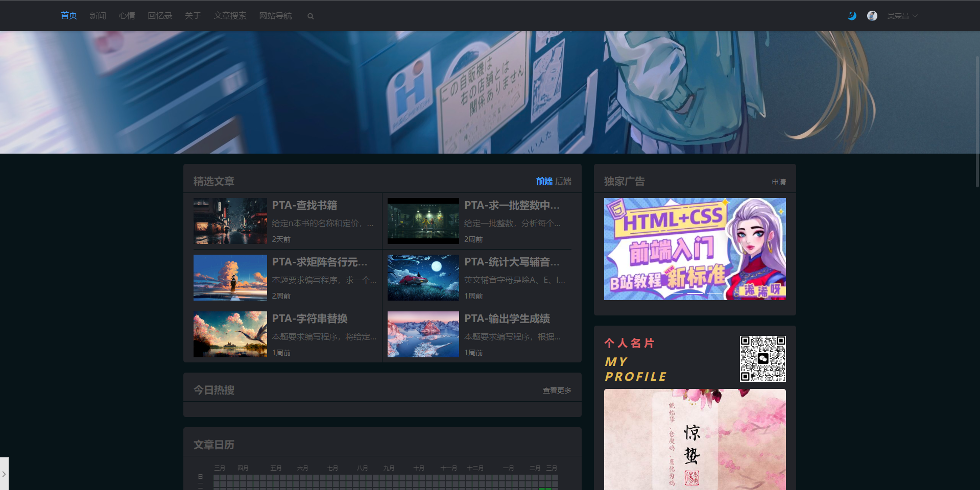Open article PTA-输出学生成绩
Image resolution: width=980 pixels, height=490 pixels.
(507, 318)
